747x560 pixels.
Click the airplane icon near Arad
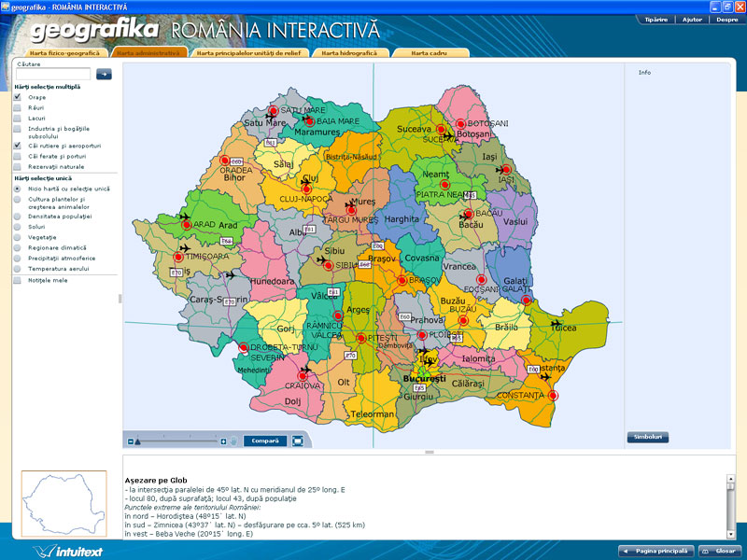[185, 217]
